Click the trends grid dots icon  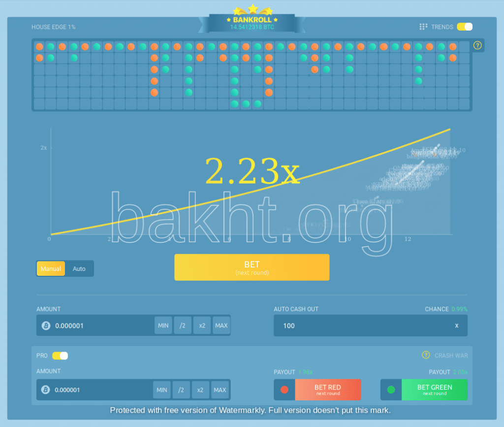click(423, 27)
